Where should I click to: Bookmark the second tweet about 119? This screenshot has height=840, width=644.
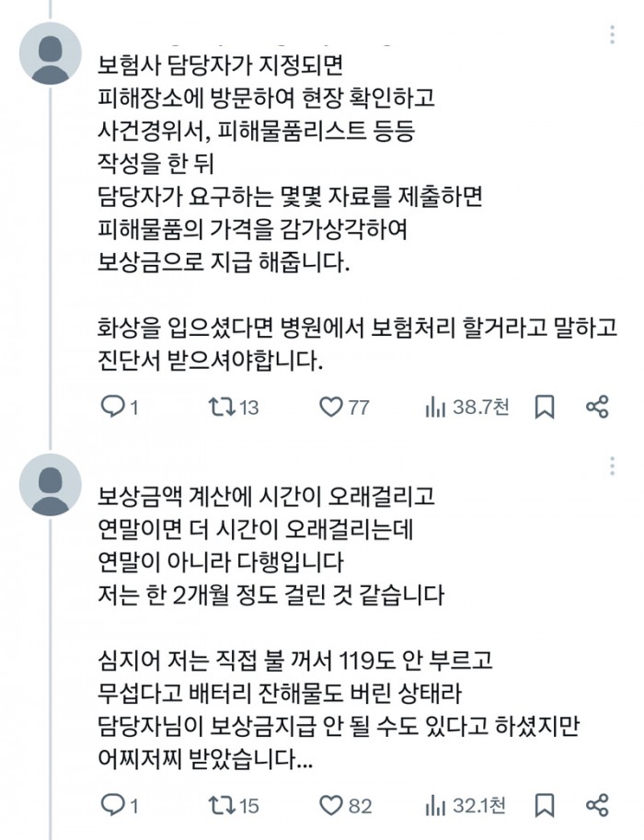tap(545, 806)
